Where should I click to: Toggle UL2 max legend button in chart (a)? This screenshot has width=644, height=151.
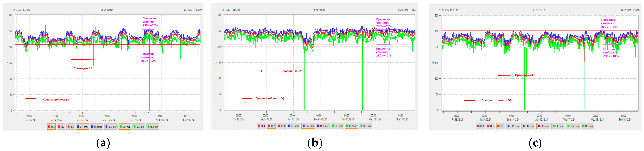(x=97, y=127)
